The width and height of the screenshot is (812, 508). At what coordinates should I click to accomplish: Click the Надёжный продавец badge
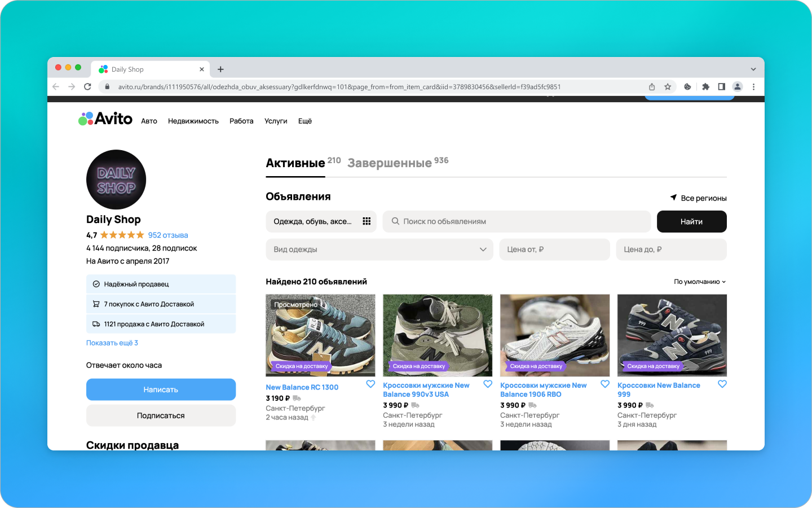tap(161, 284)
